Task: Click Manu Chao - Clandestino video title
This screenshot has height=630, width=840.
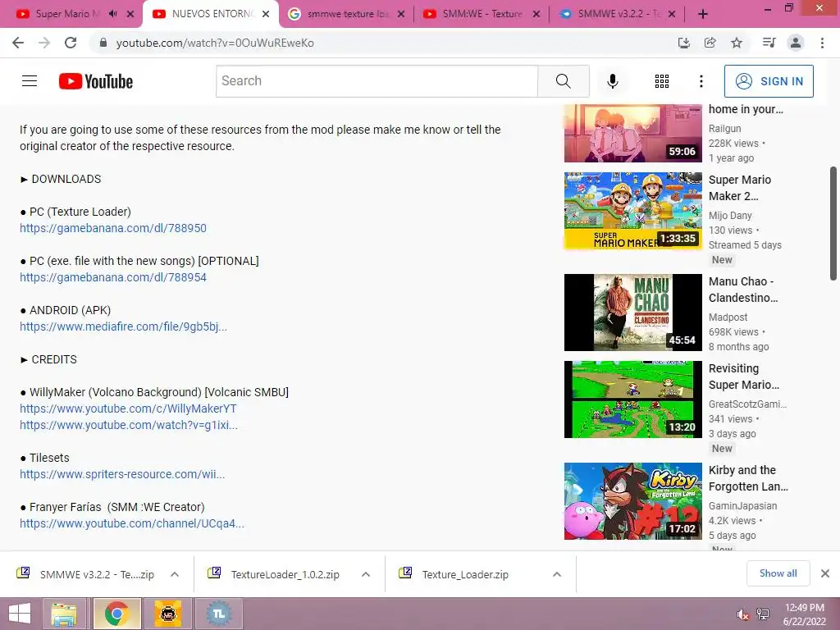Action: (x=743, y=290)
